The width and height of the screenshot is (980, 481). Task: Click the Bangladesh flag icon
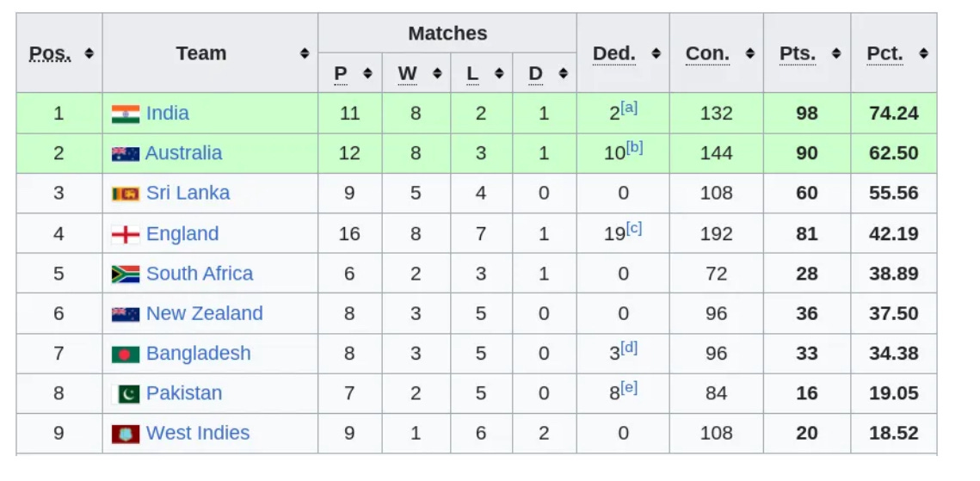pos(126,355)
